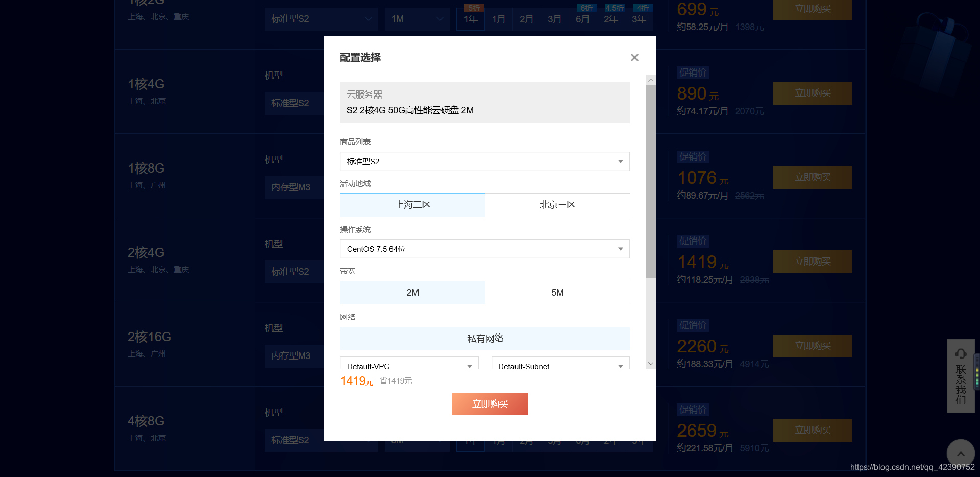Click the 1核4G plan title
Image resolution: width=980 pixels, height=477 pixels.
tap(146, 84)
